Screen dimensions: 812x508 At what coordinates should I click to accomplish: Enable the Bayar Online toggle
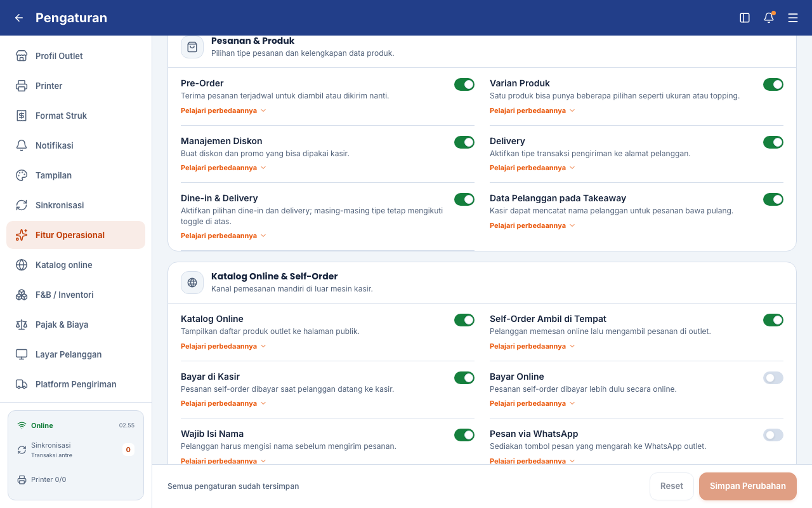(773, 378)
